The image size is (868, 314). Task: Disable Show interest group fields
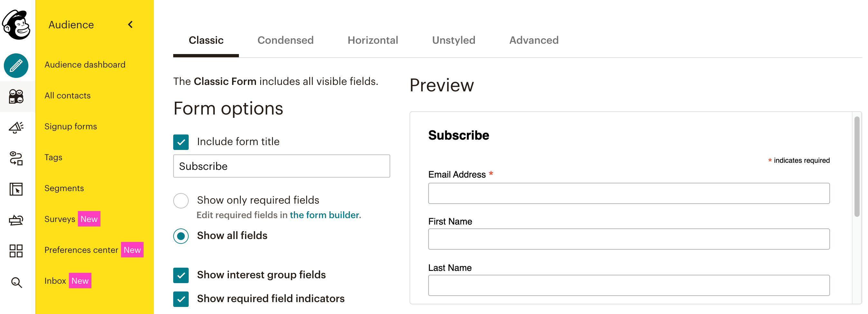click(x=181, y=275)
